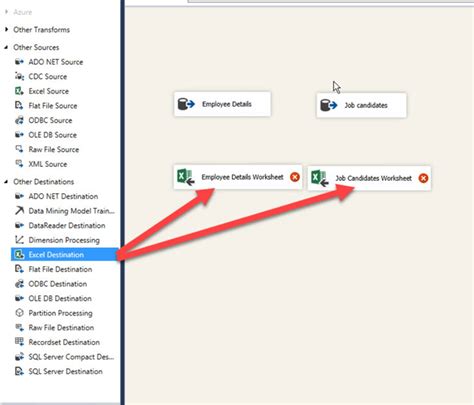Choose the SQL Server Destination label
This screenshot has height=405, width=474.
(x=66, y=371)
